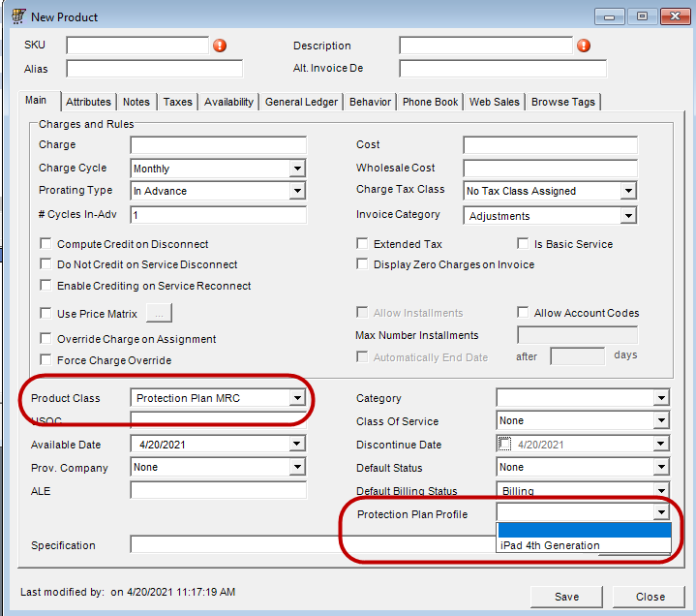The width and height of the screenshot is (696, 616).
Task: Focus the SKU input field
Action: 137,45
